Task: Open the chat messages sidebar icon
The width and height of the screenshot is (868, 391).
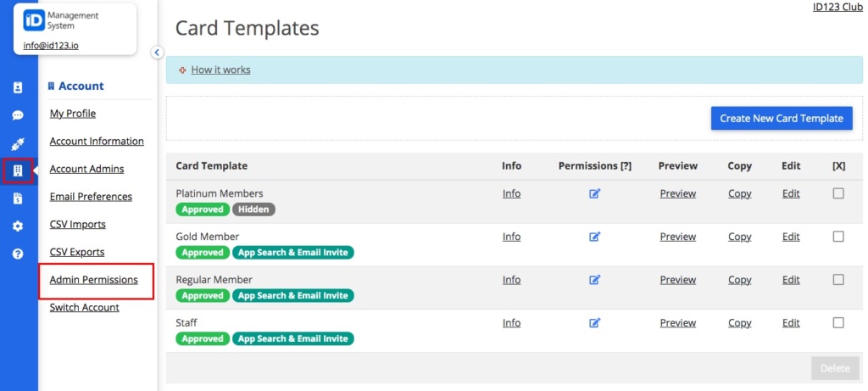Action: [18, 115]
